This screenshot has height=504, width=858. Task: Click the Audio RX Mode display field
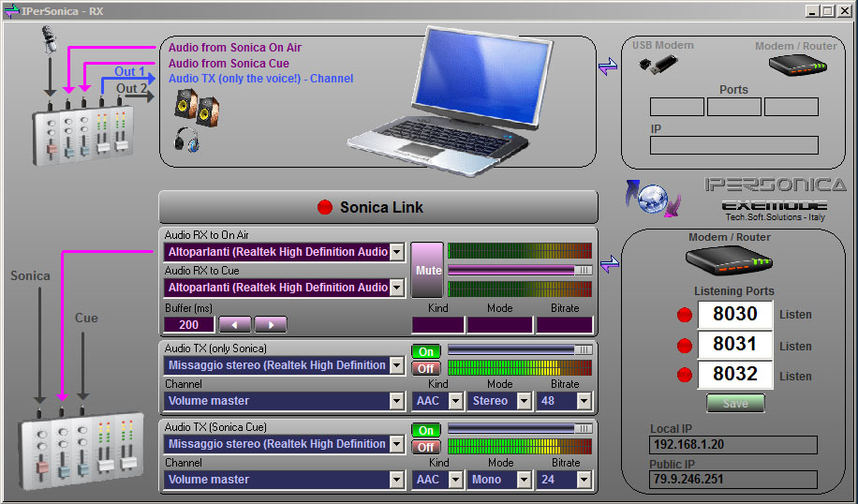499,324
